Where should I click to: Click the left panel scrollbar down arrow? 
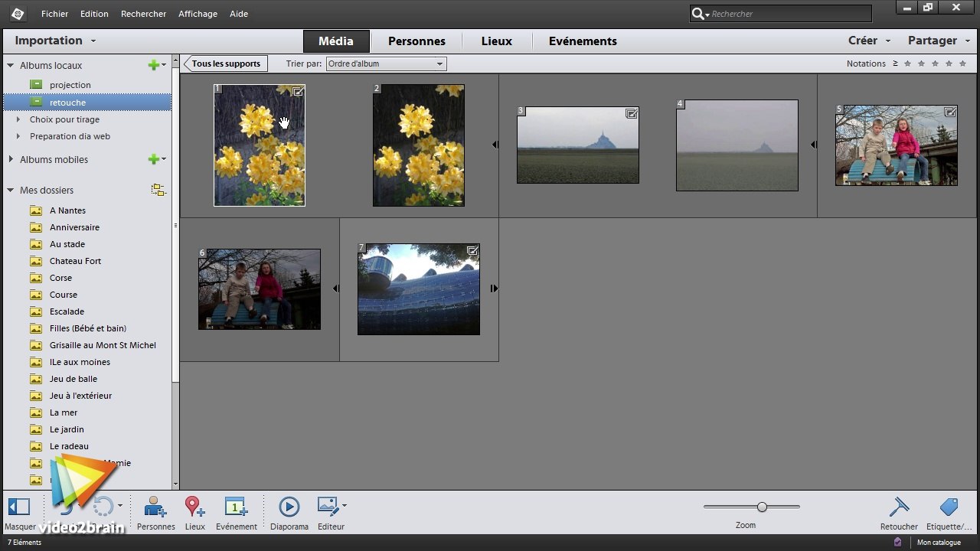pos(176,484)
